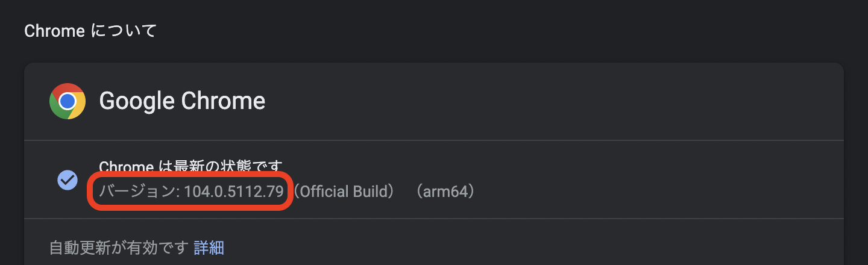Click the version number 104.0.5112.79
The width and height of the screenshot is (868, 265).
[233, 192]
